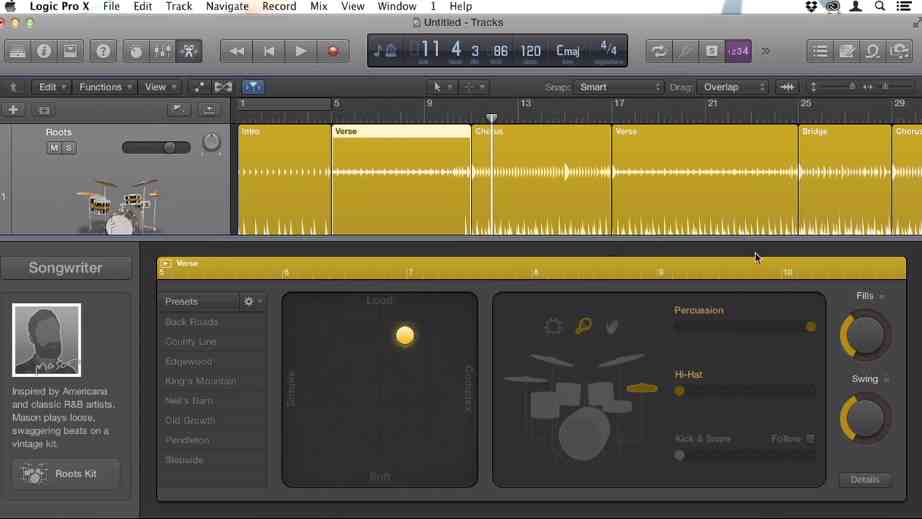Add a new track with plus button

point(13,110)
